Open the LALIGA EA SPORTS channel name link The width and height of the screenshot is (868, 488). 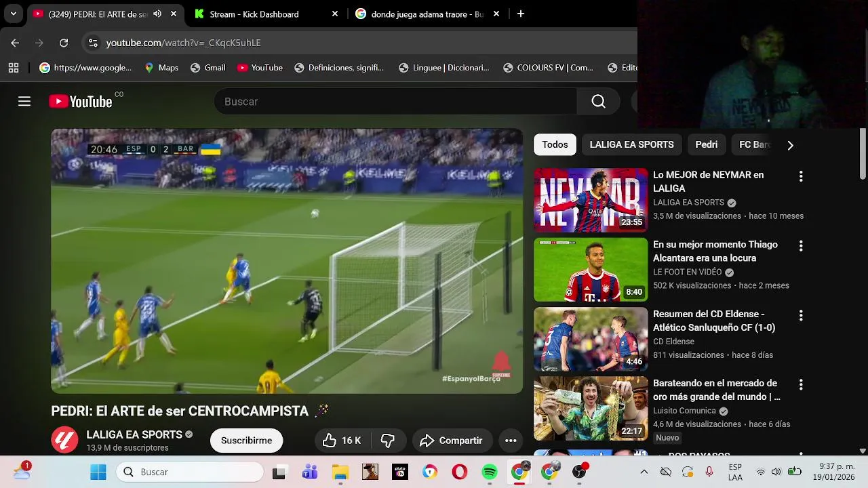(x=134, y=434)
